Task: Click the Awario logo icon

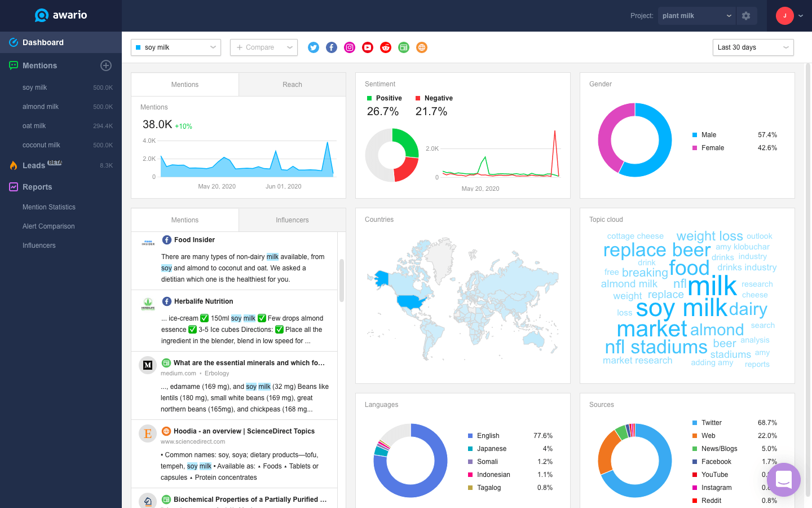Action: click(42, 15)
